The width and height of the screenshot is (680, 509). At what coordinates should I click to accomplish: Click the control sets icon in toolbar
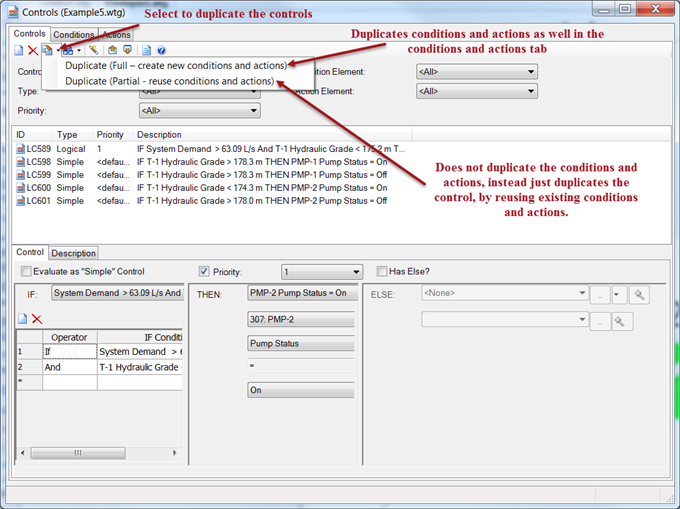[x=68, y=51]
